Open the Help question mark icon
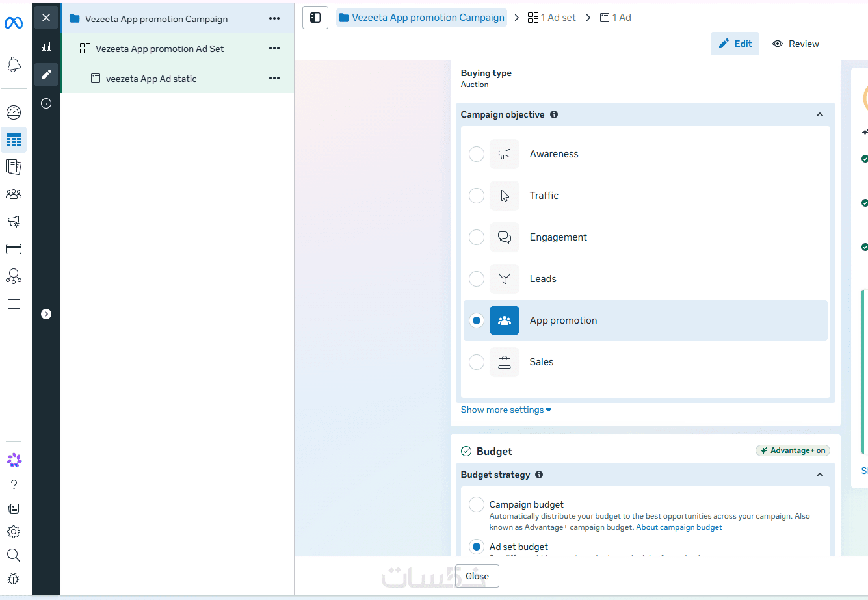 click(x=14, y=485)
